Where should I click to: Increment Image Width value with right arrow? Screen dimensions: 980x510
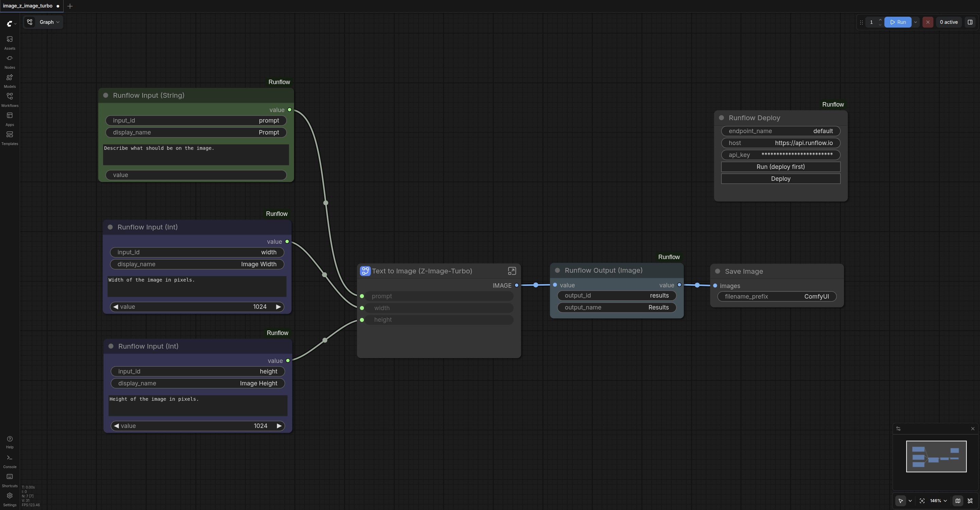point(278,307)
